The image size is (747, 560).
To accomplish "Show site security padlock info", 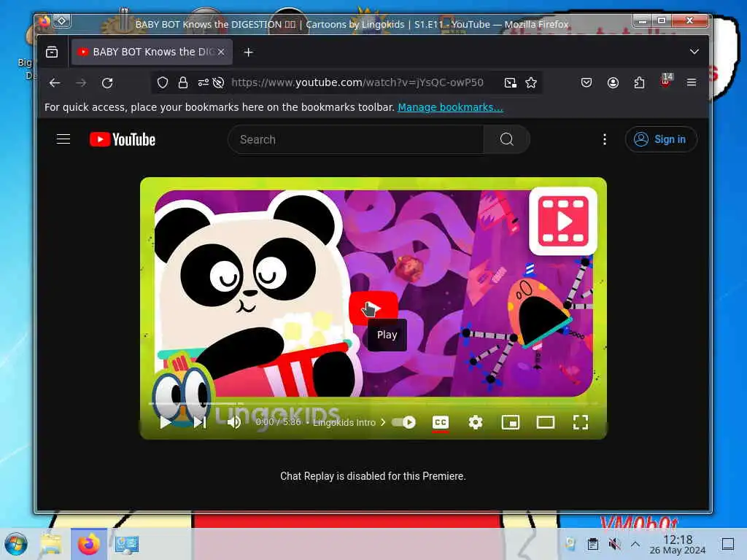I will [x=183, y=83].
